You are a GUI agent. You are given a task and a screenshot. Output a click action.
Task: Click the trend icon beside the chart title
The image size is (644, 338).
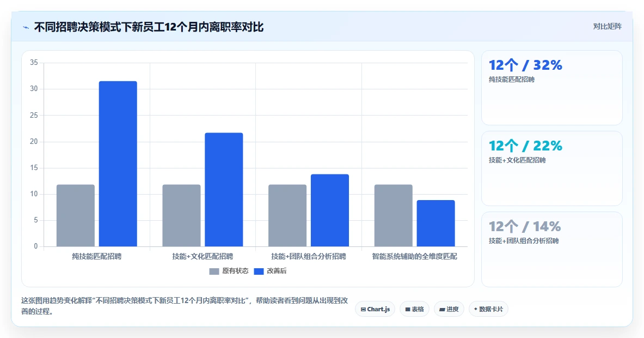[x=26, y=28]
